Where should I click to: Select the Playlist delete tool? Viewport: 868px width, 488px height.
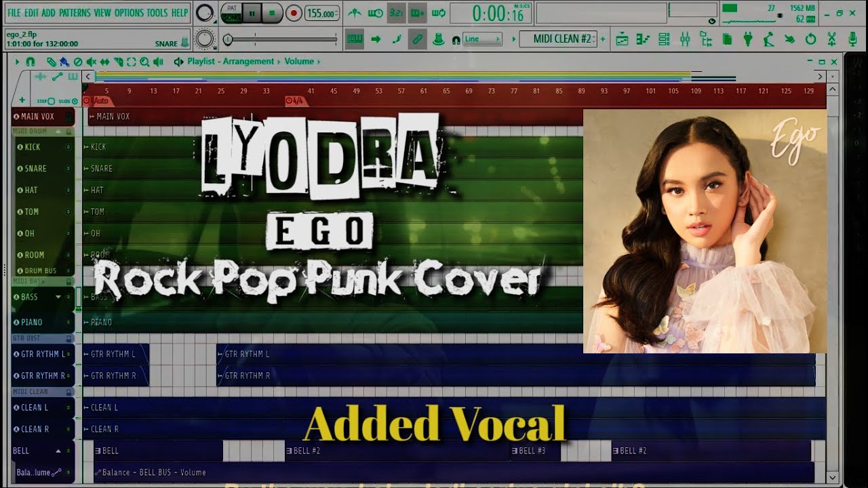tap(78, 62)
